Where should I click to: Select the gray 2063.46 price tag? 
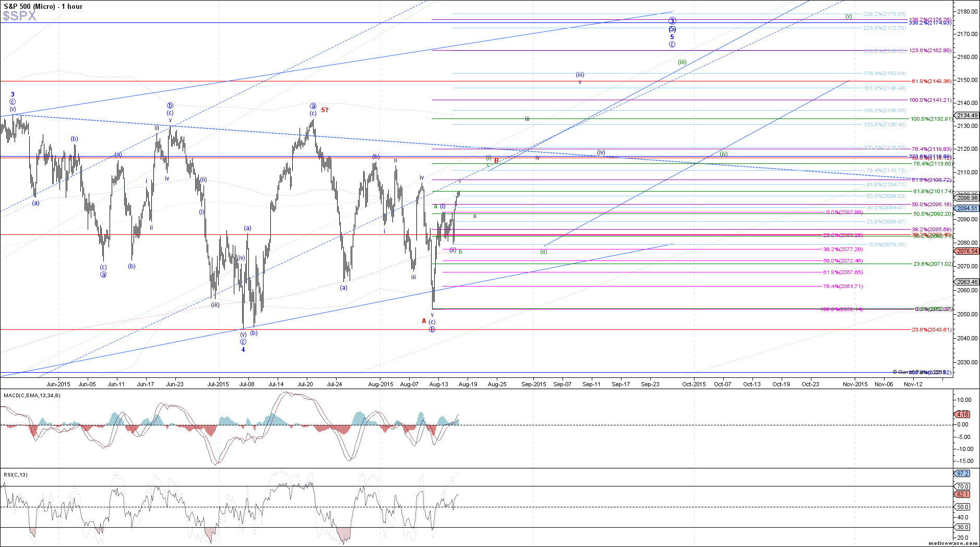tap(967, 282)
